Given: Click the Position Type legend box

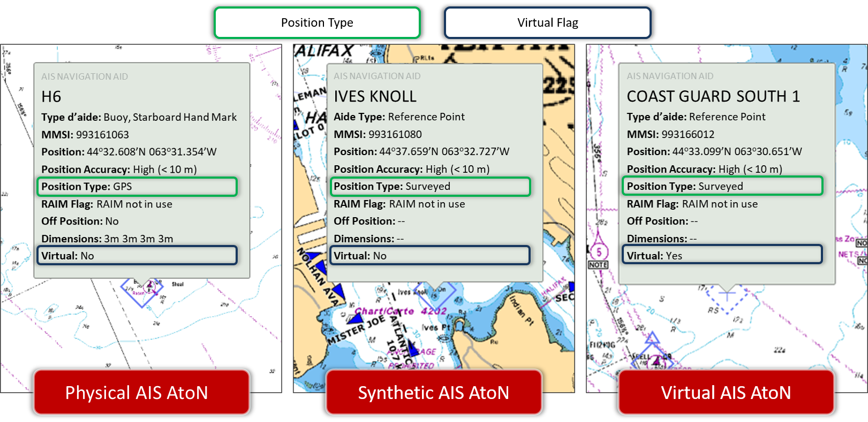Looking at the screenshot, I should (317, 22).
